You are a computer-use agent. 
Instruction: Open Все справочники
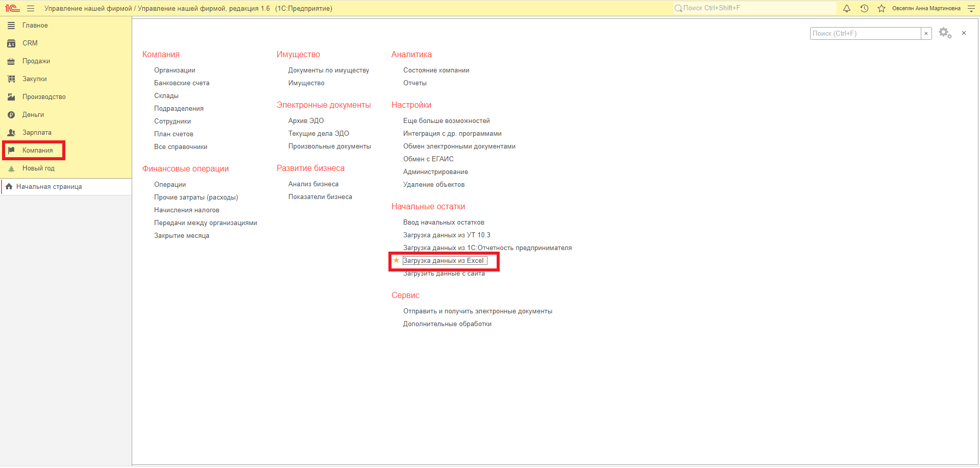coord(181,147)
